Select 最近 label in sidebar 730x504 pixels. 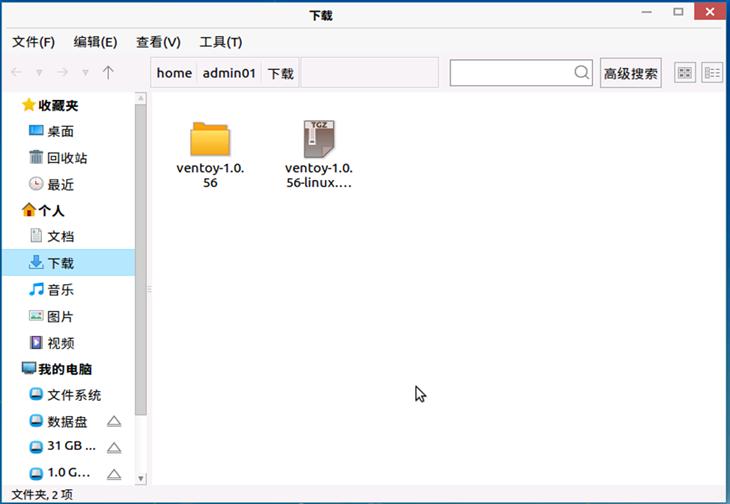[61, 184]
